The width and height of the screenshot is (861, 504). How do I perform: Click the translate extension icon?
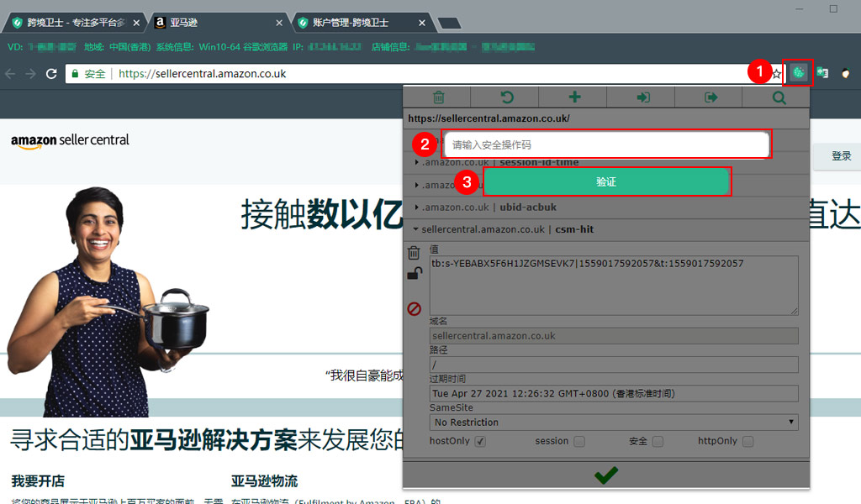[x=822, y=72]
